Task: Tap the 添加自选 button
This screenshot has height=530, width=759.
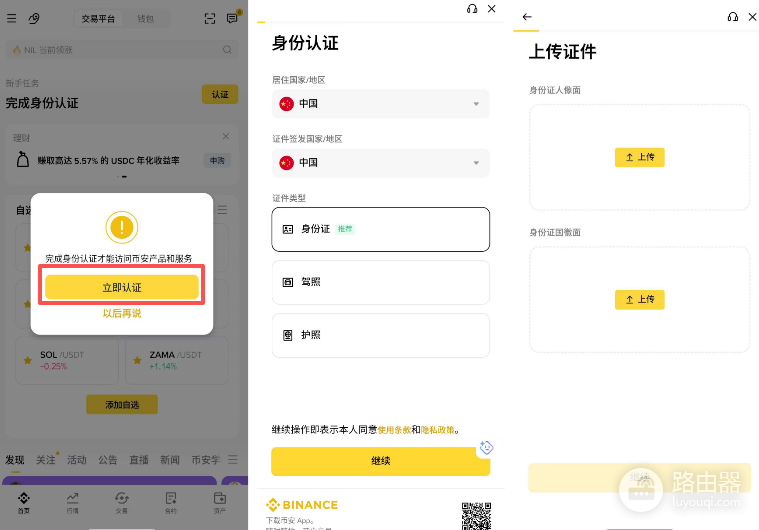Action: point(122,404)
